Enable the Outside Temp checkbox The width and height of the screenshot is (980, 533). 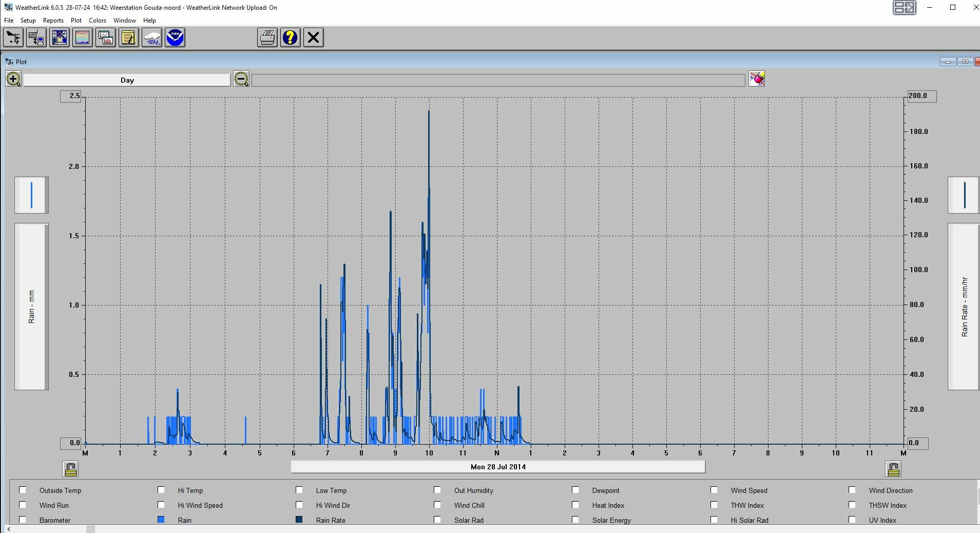click(23, 490)
